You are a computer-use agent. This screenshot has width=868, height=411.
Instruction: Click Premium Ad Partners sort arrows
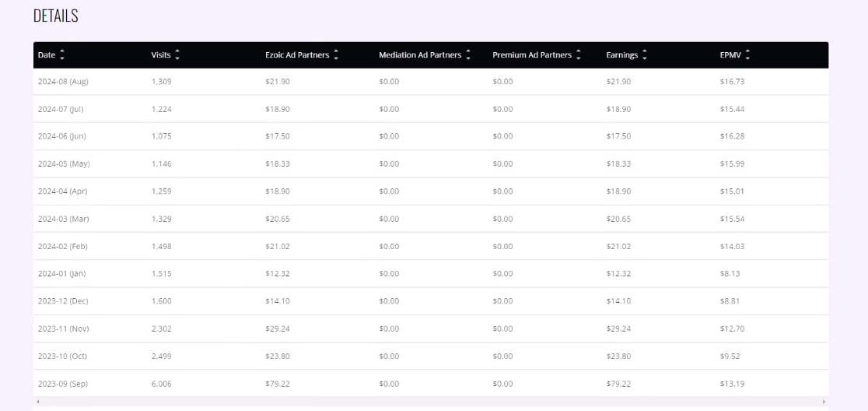(579, 54)
